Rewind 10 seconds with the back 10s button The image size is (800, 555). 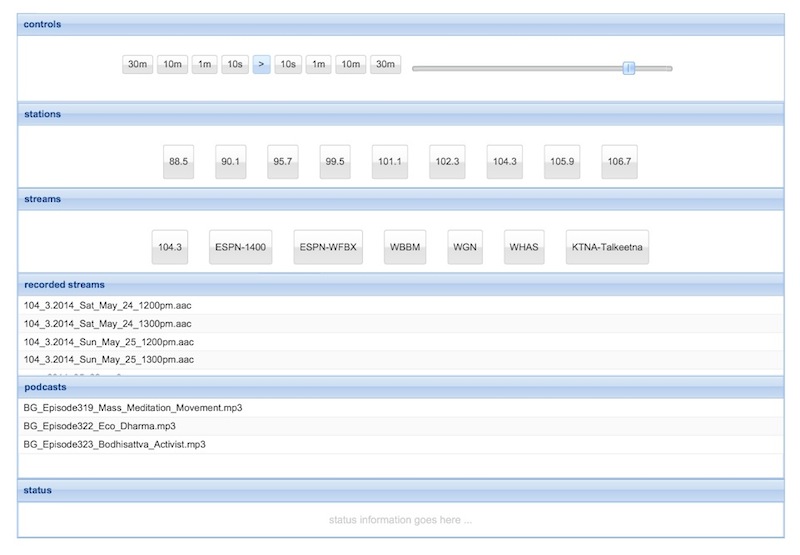click(235, 64)
